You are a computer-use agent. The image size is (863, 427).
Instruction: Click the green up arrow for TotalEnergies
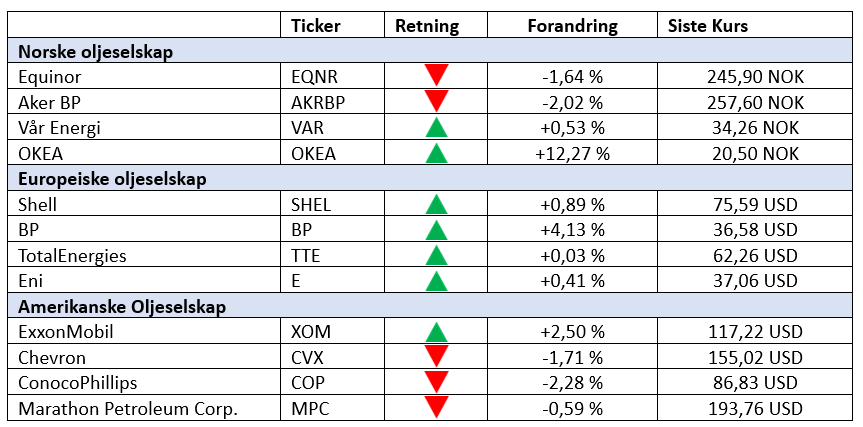[435, 256]
